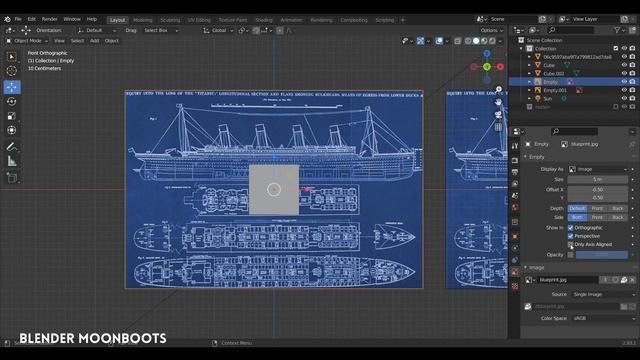Hide the Cube object with eye icon
640x360 pixels.
click(624, 65)
